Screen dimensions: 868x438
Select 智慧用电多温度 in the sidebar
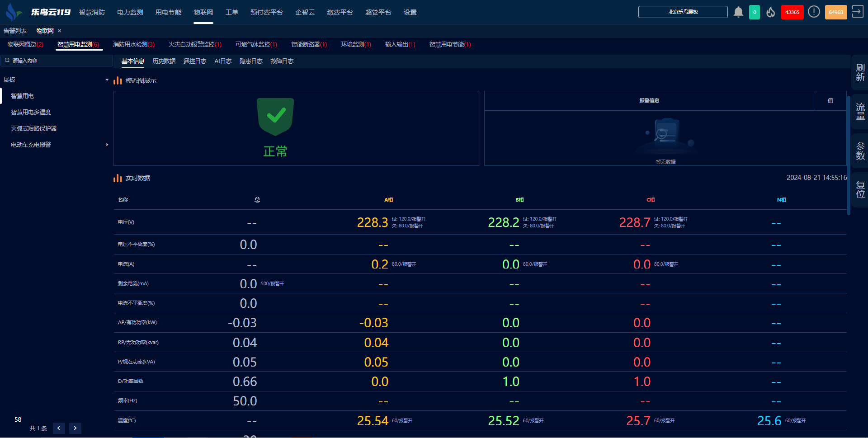(31, 112)
